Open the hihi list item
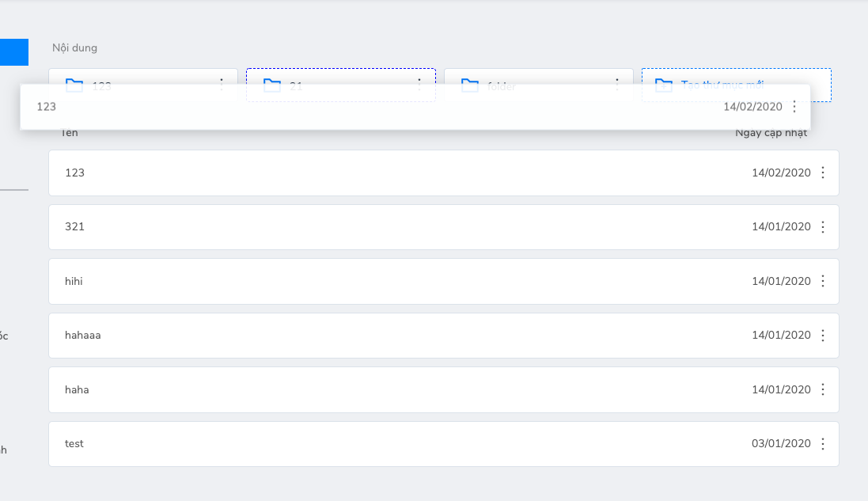The width and height of the screenshot is (868, 501). point(443,281)
